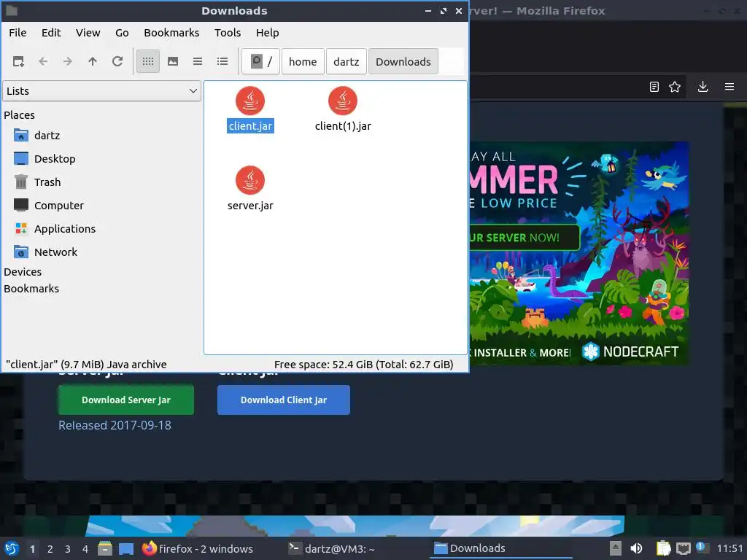Screen dimensions: 747x560
Task: Open the update notifier tray icon
Action: [x=702, y=548]
